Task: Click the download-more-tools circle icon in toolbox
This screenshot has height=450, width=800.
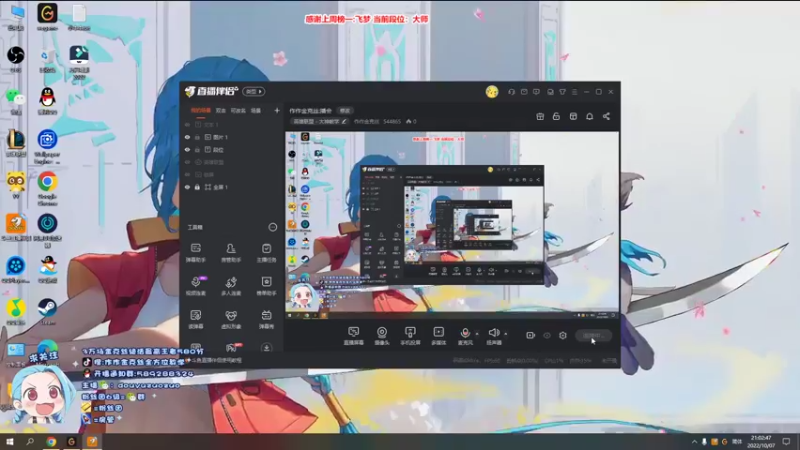Action: (266, 347)
